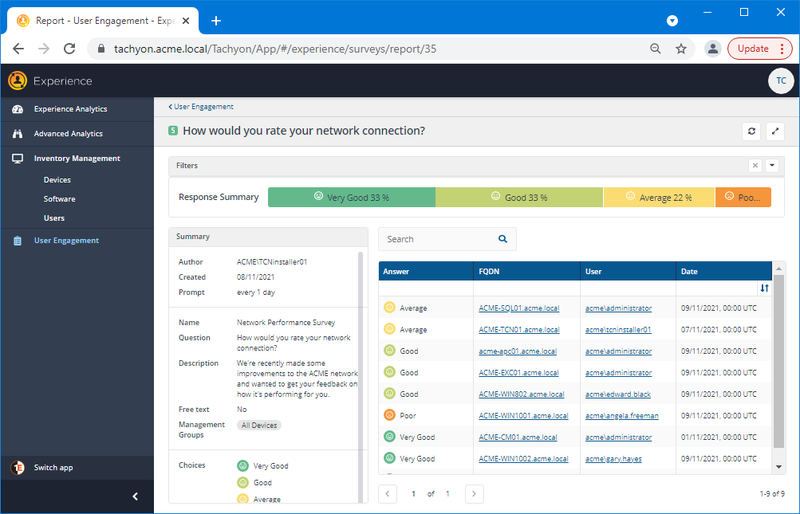Click the Poor face icon in WIN1001 row
The height and width of the screenshot is (514, 800).
(x=389, y=415)
